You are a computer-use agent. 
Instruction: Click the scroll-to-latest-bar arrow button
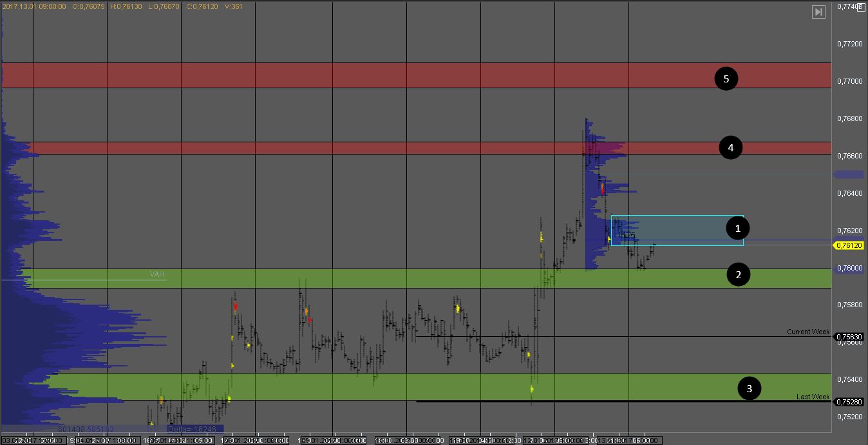[x=818, y=12]
